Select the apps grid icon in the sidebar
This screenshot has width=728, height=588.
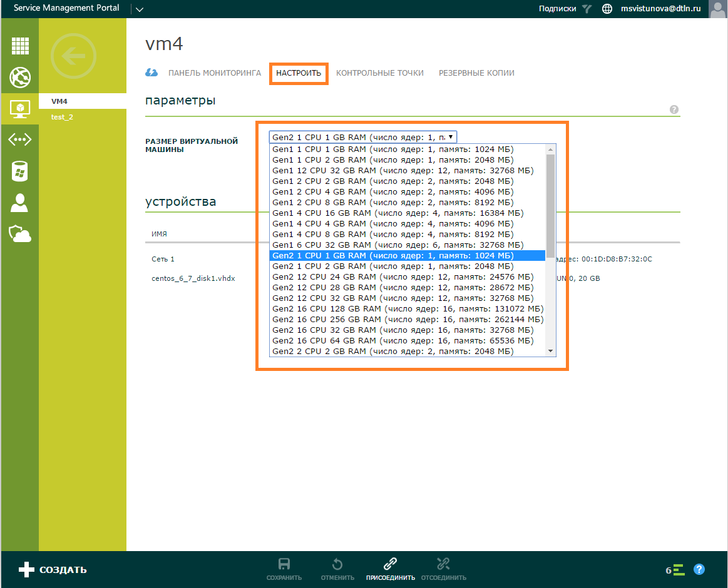[20, 46]
